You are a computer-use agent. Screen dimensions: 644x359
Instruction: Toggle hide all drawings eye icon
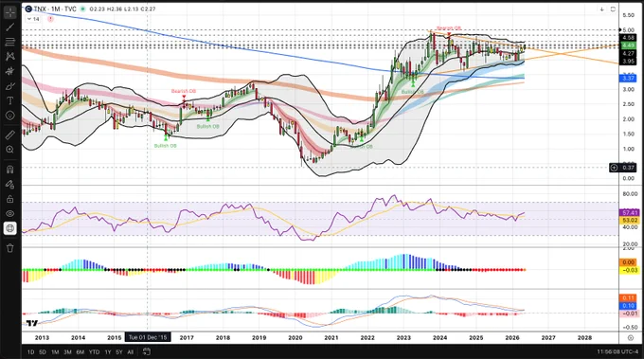coord(9,213)
